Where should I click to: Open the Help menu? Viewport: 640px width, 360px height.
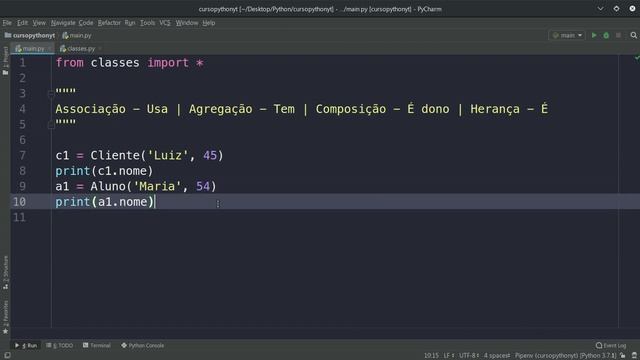[x=209, y=23]
